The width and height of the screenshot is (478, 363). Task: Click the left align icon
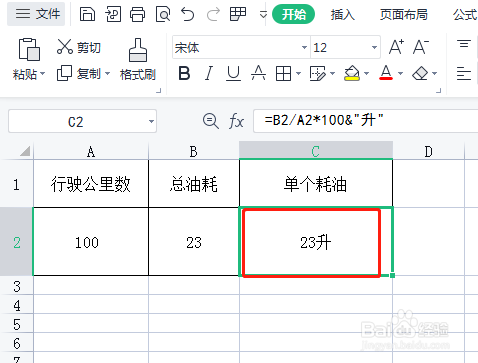coord(464,73)
